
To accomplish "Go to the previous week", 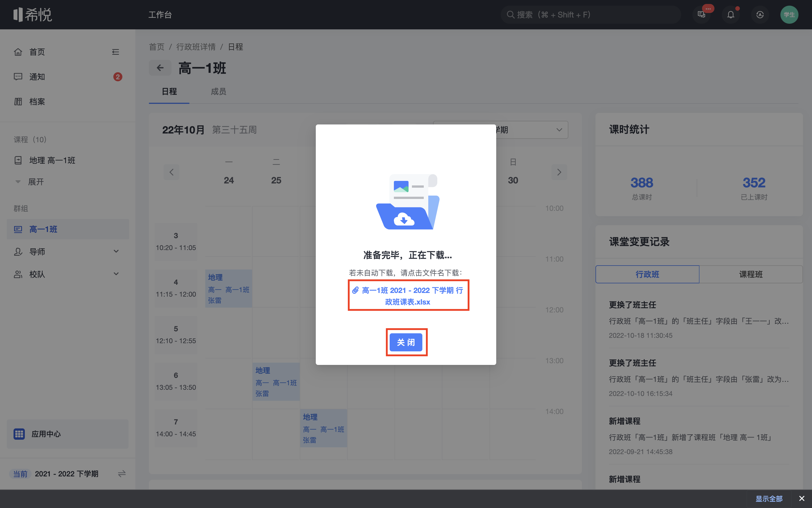I will click(171, 172).
